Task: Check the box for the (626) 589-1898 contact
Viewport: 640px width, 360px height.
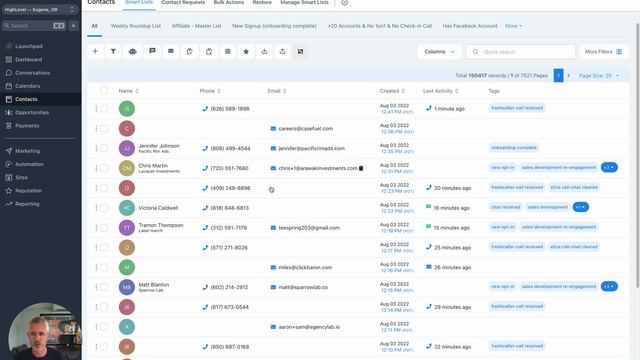Action: click(x=104, y=109)
